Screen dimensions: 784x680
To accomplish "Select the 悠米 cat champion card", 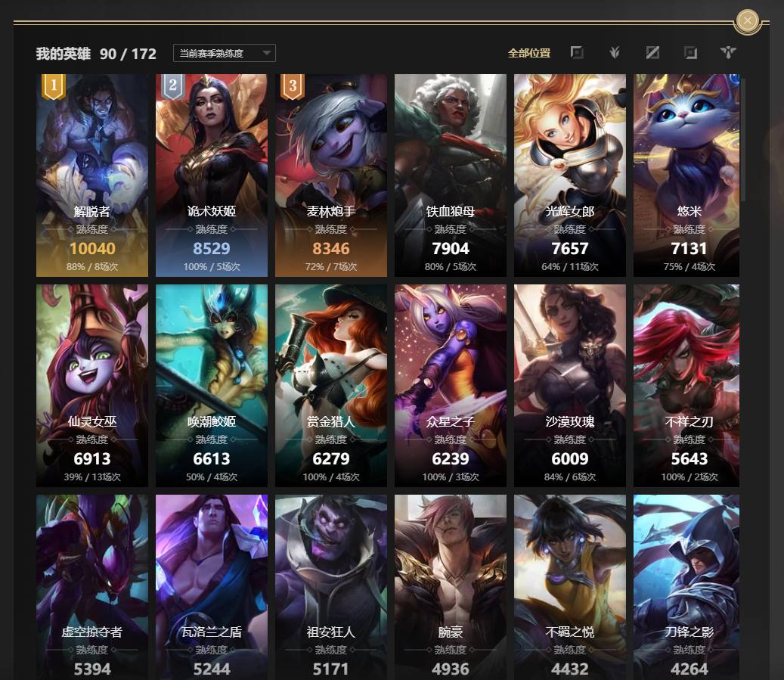I will [x=686, y=175].
